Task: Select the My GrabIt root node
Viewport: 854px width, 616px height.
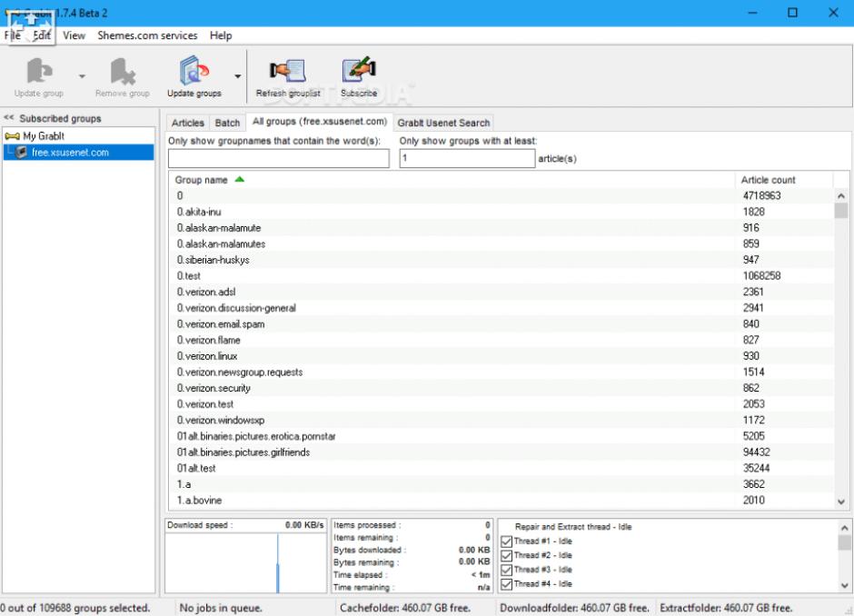Action: pyautogui.click(x=36, y=136)
